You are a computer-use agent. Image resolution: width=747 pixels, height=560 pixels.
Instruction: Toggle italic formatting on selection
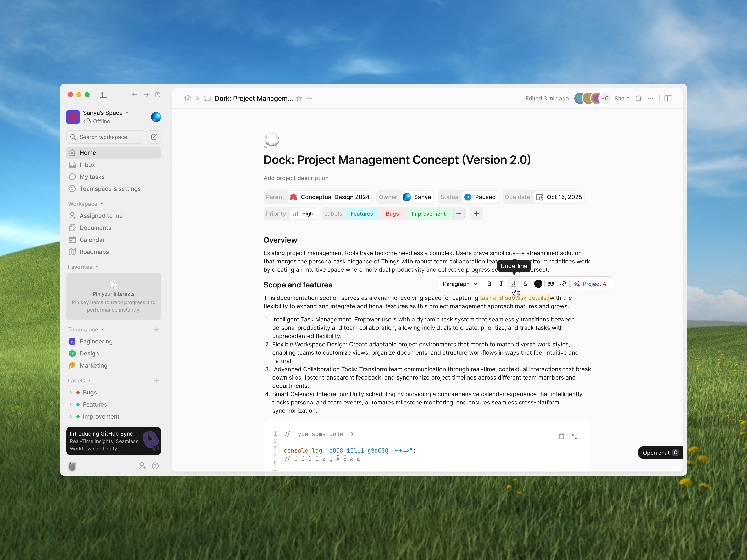tap(501, 284)
